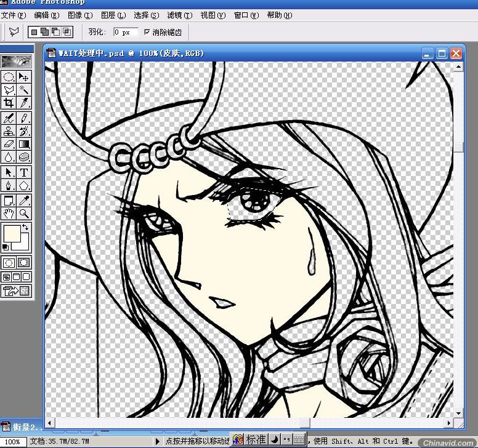
Task: Select the Crop tool
Action: coord(9,103)
